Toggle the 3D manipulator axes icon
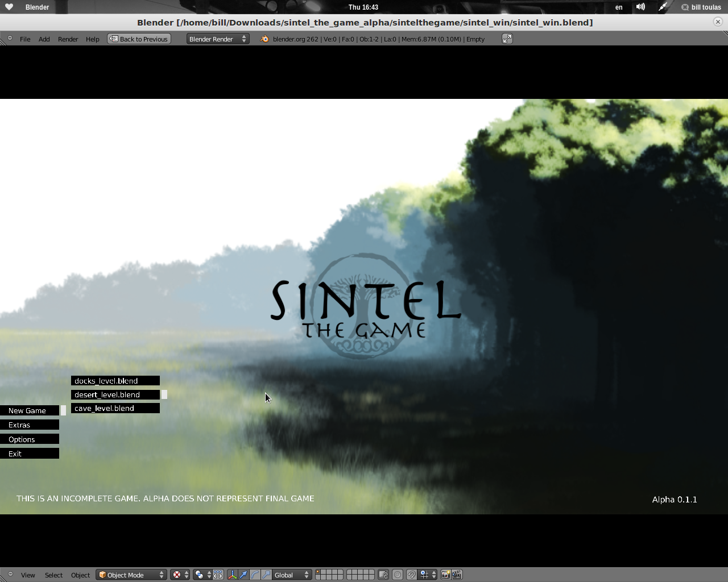Viewport: 728px width, 582px height. pos(232,575)
